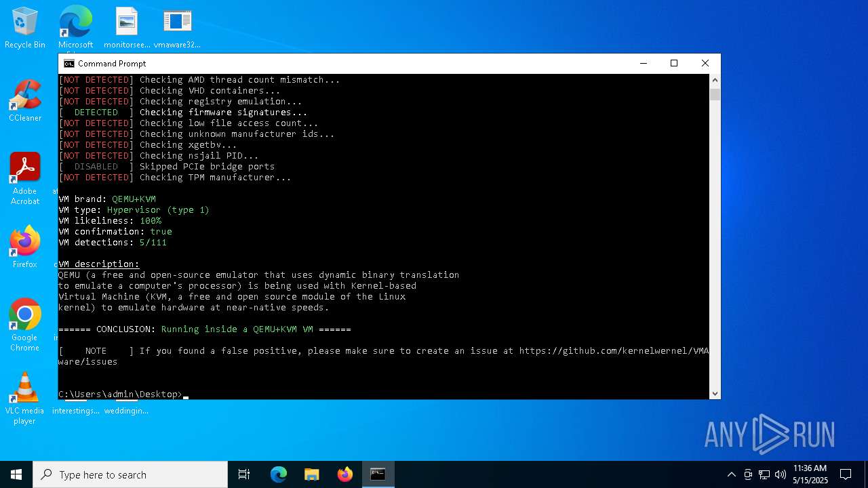Click the 'Checking nsjail PID...' line
The width and height of the screenshot is (868, 488).
(159, 156)
